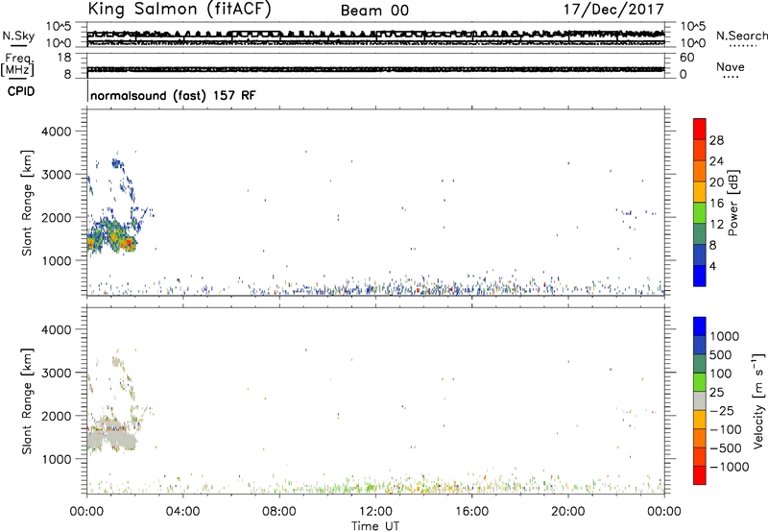Select the light green 12–16 dB Power segment
The width and height of the screenshot is (768, 532).
click(700, 212)
